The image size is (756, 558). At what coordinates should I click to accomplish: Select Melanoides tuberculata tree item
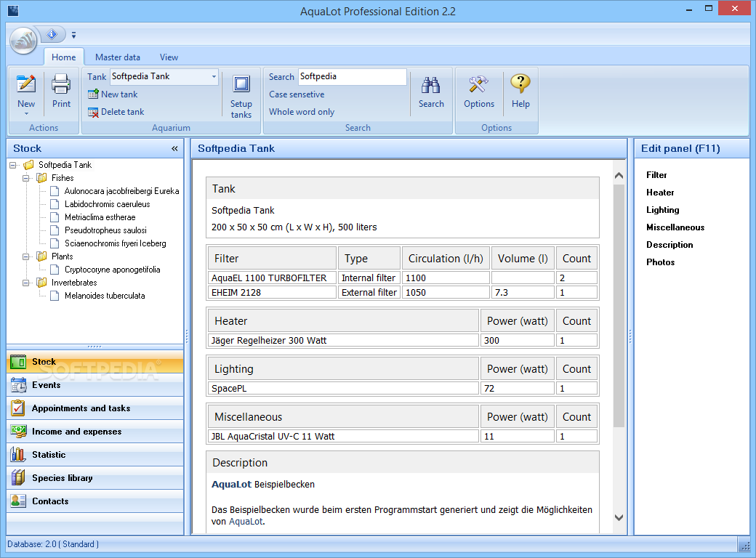[x=105, y=296]
